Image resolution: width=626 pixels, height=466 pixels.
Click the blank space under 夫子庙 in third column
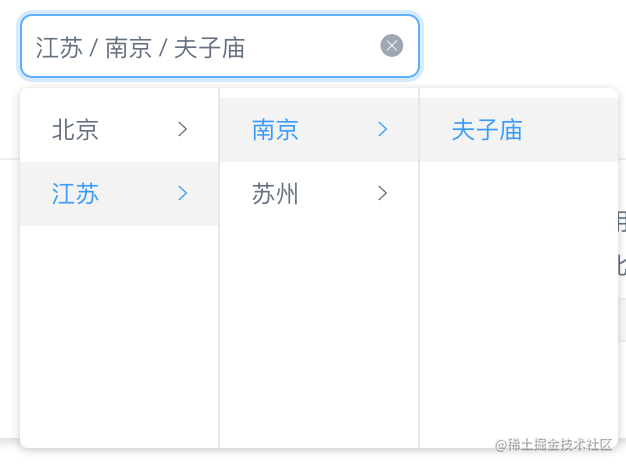click(x=519, y=303)
